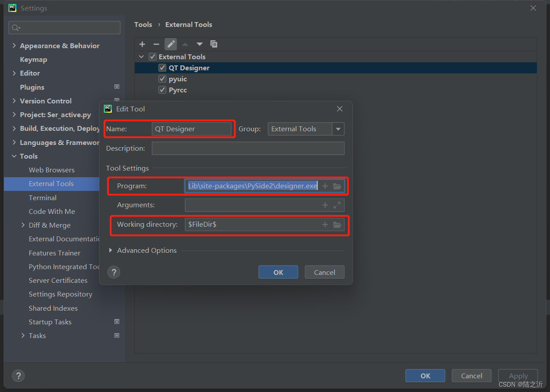This screenshot has height=392, width=550.
Task: Open Code With Me settings
Action: (x=52, y=211)
